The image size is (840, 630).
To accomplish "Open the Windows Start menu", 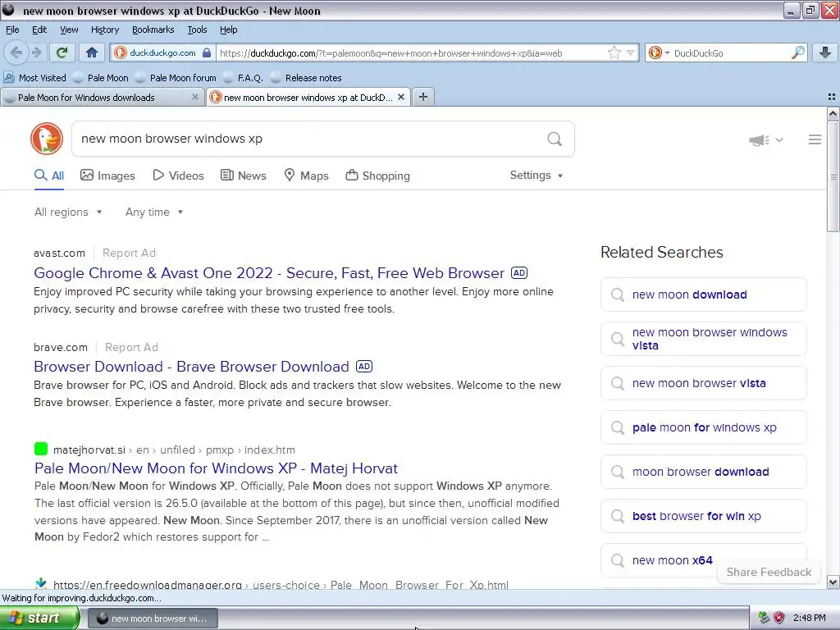I will [39, 619].
